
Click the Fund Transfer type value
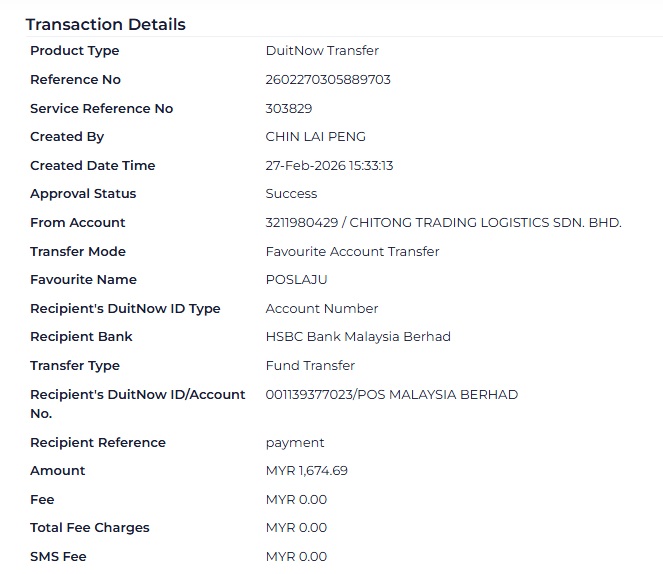[x=310, y=366]
